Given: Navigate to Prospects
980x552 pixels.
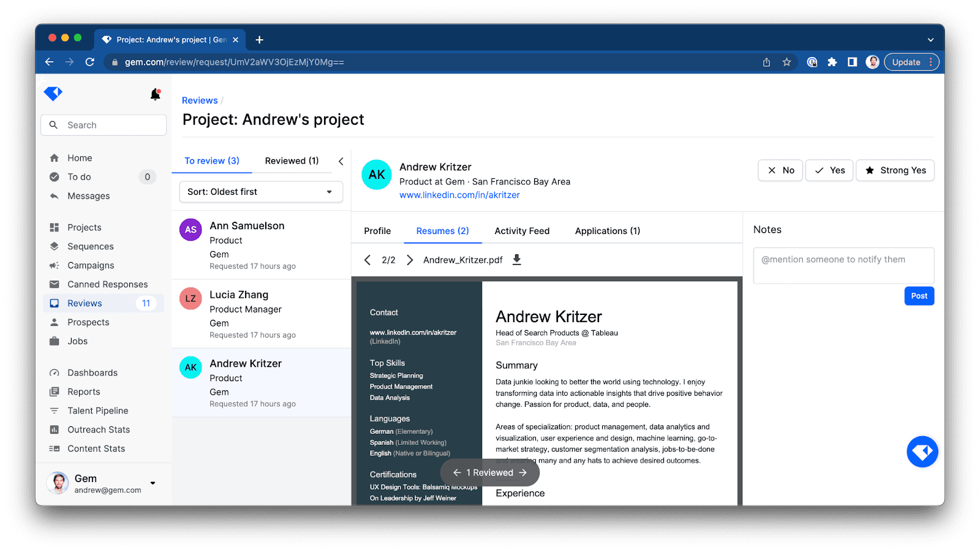Looking at the screenshot, I should coord(89,322).
